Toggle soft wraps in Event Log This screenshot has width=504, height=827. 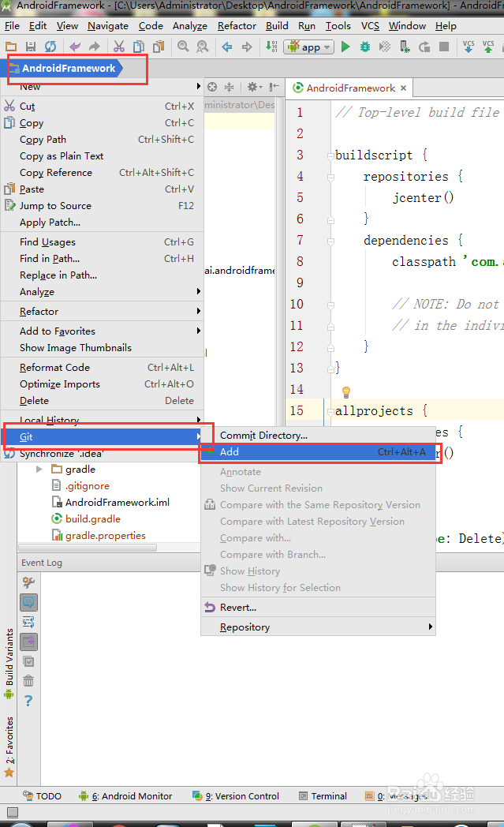click(28, 622)
